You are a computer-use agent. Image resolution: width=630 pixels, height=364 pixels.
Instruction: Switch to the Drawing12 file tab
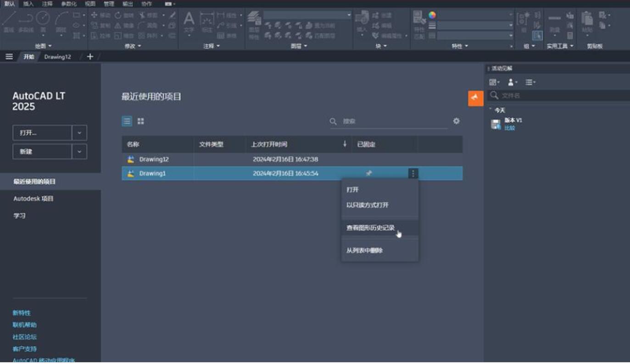tap(57, 57)
